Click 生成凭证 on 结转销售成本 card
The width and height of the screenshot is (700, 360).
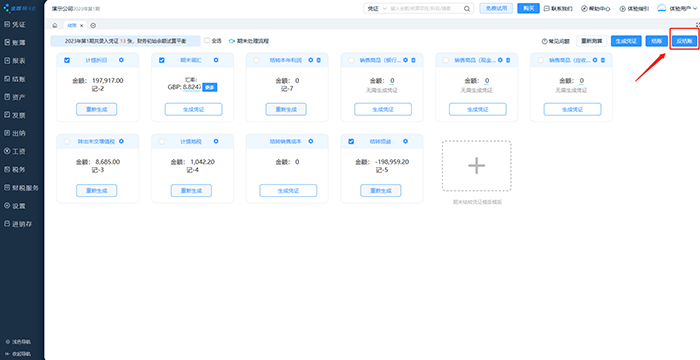[288, 190]
